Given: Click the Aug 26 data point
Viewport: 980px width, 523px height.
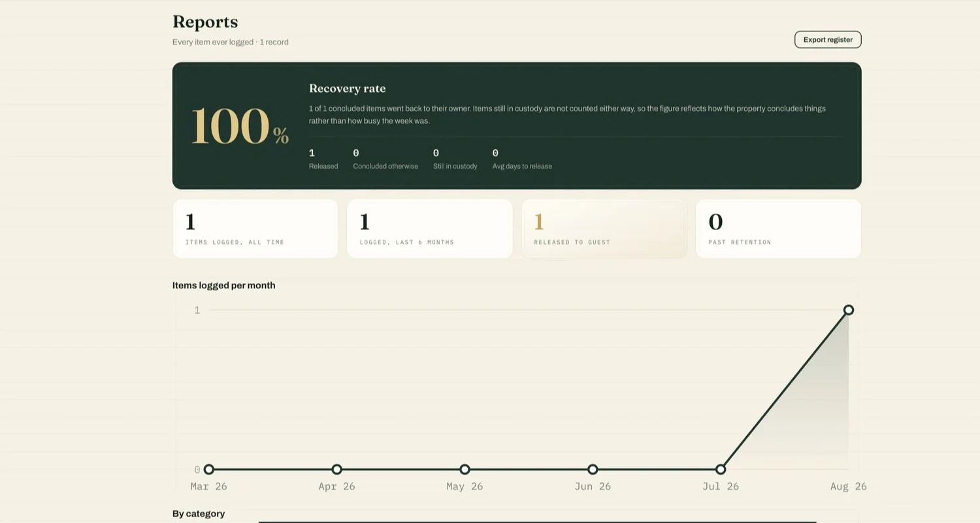Looking at the screenshot, I should coord(849,310).
